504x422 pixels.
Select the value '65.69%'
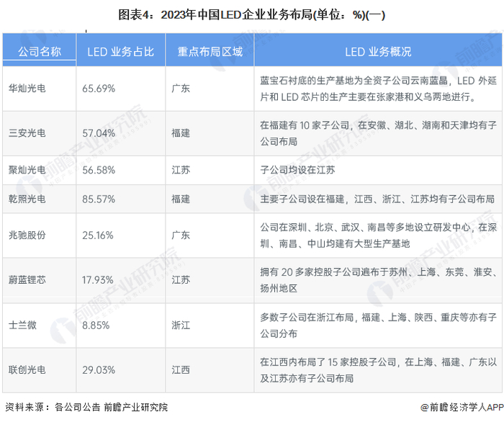[x=99, y=89]
